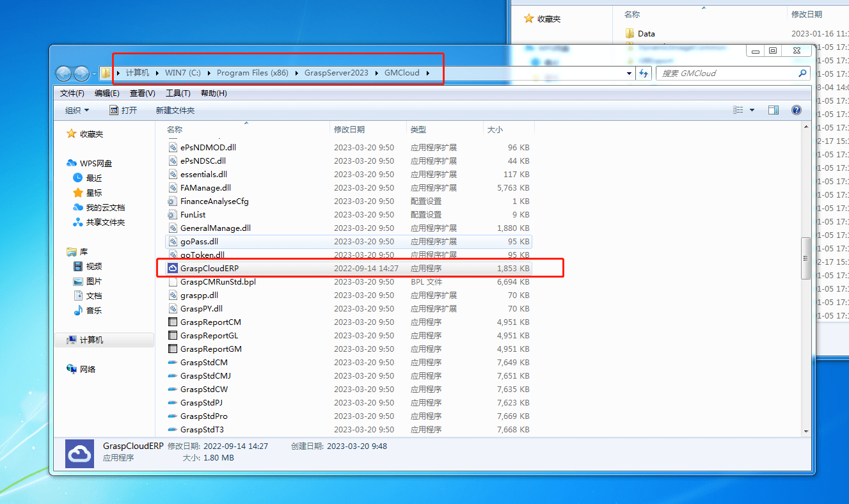Open the GraspCloudERP application file

pyautogui.click(x=349, y=268)
